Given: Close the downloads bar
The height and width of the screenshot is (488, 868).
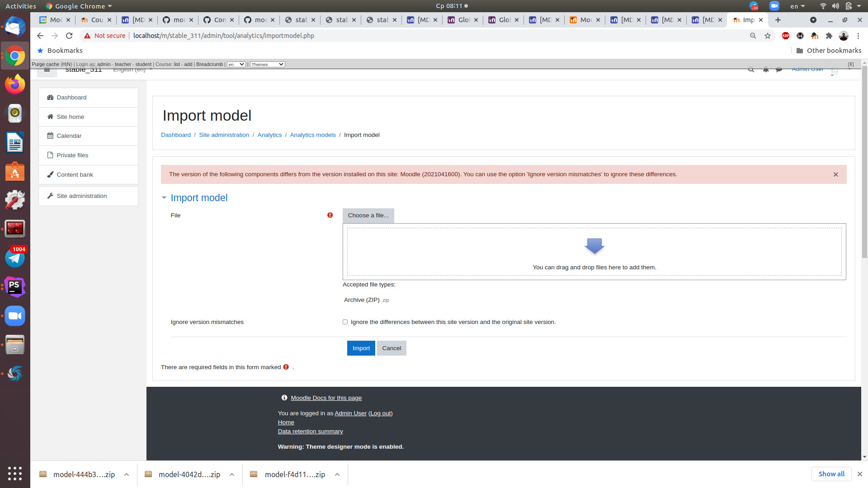Looking at the screenshot, I should [860, 474].
